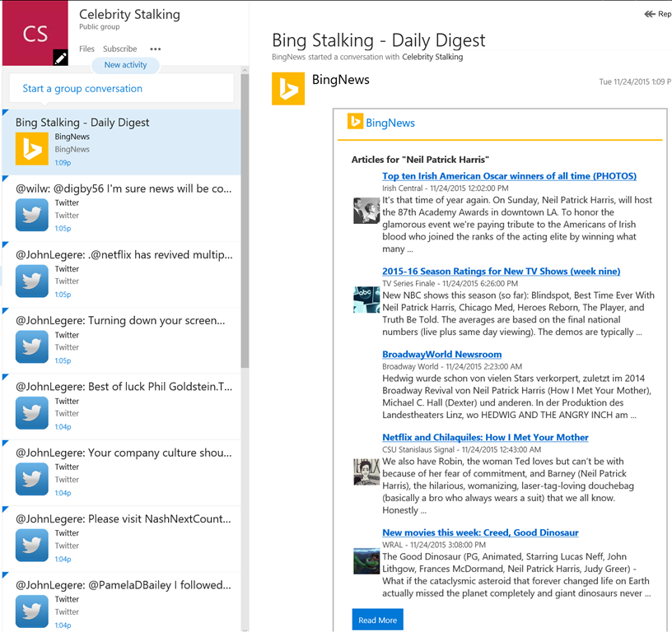Click the scroll up arrow of conversation list
672x632 pixels.
245,70
